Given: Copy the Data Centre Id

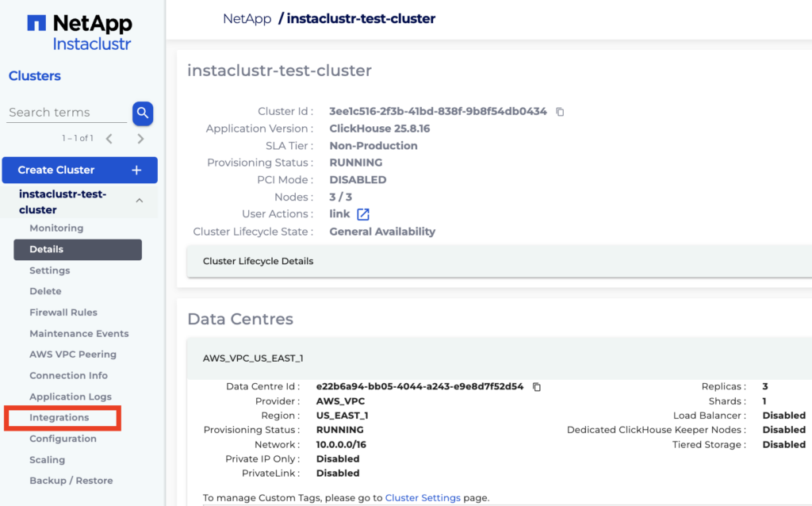Looking at the screenshot, I should [x=537, y=387].
